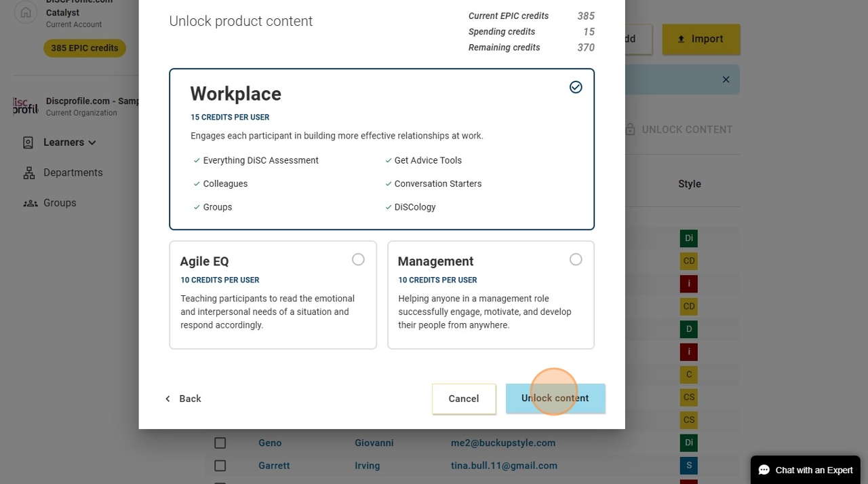Toggle the Workplace selected checkmark
The height and width of the screenshot is (484, 868).
(x=576, y=87)
